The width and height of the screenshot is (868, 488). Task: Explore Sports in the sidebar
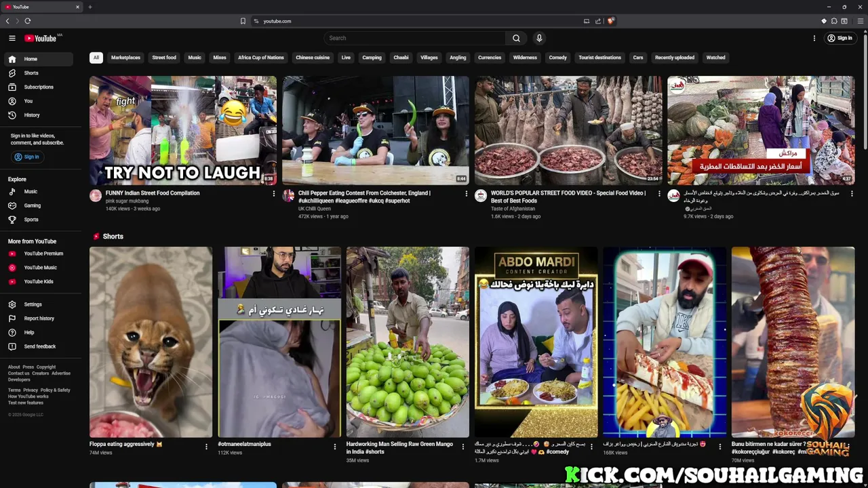click(x=38, y=220)
